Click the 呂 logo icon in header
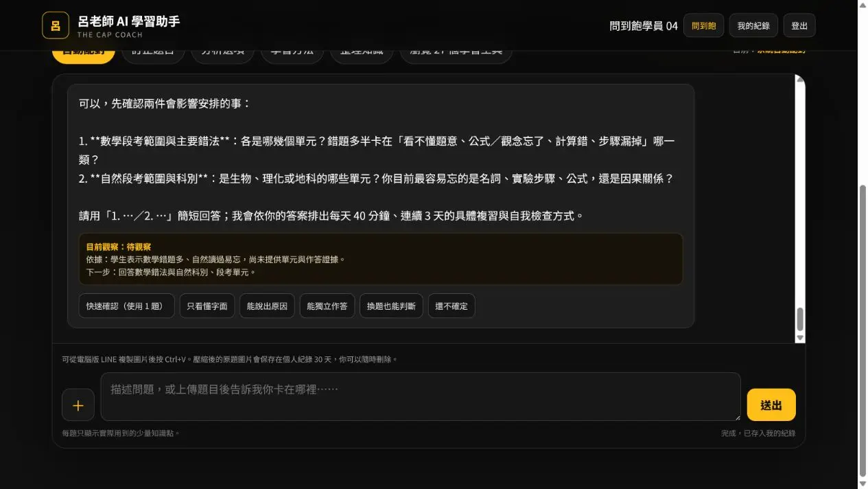 56,25
